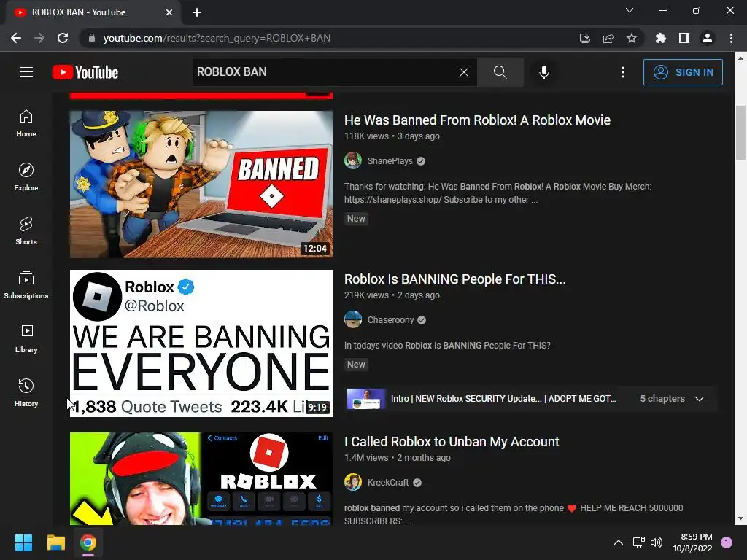Open Chaseroony channel name link
747x560 pixels.
pyautogui.click(x=390, y=320)
